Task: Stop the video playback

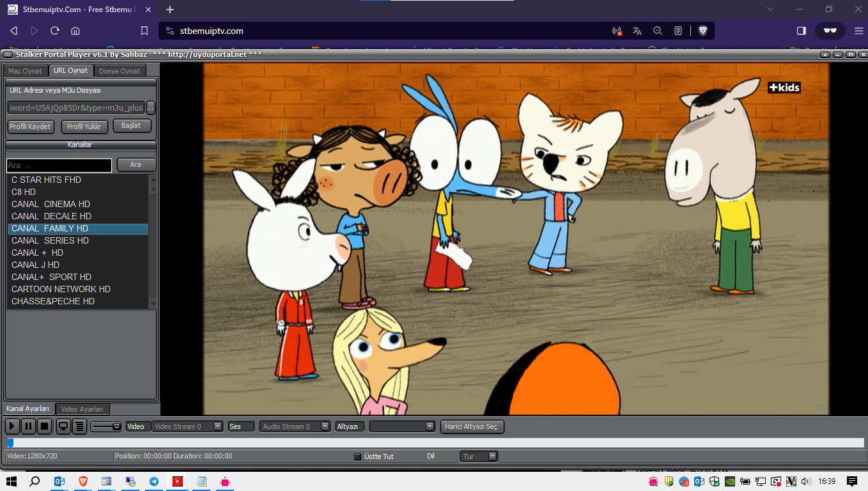Action: (x=44, y=426)
